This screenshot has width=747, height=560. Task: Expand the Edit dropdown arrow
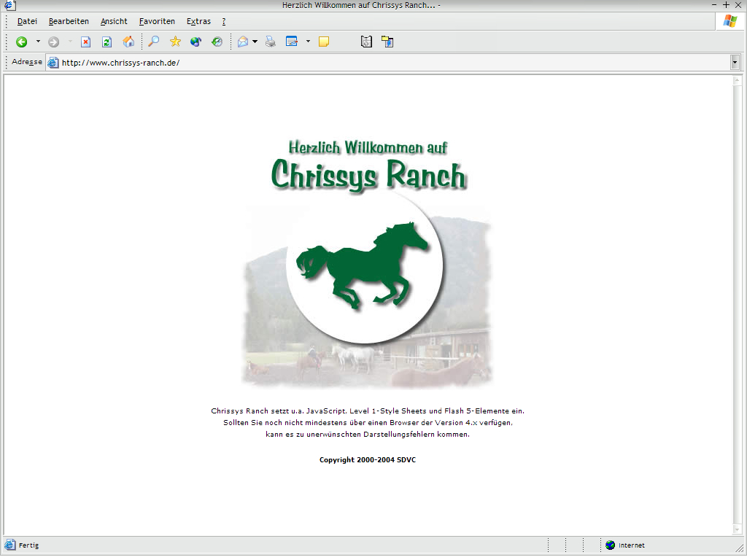coord(308,42)
